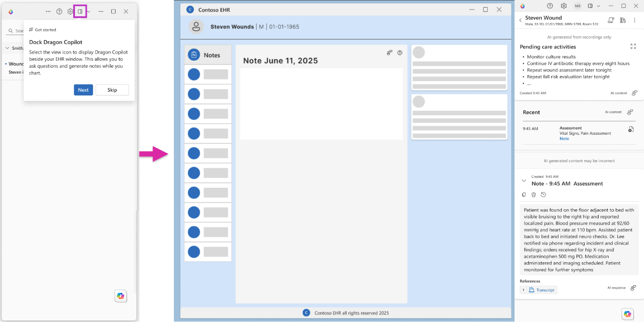The image size is (644, 322).
Task: Open the recording document icon for 9:45 AM entry
Action: [631, 129]
